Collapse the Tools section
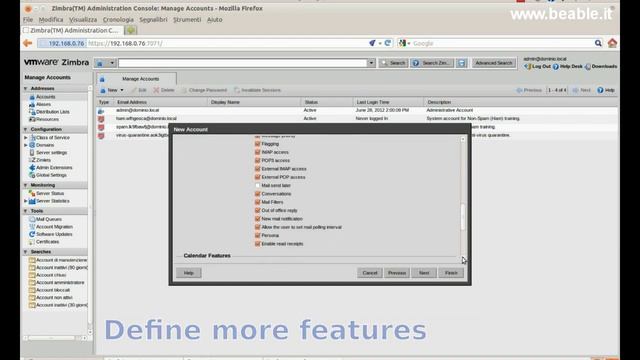The image size is (640, 360). pyautogui.click(x=26, y=211)
